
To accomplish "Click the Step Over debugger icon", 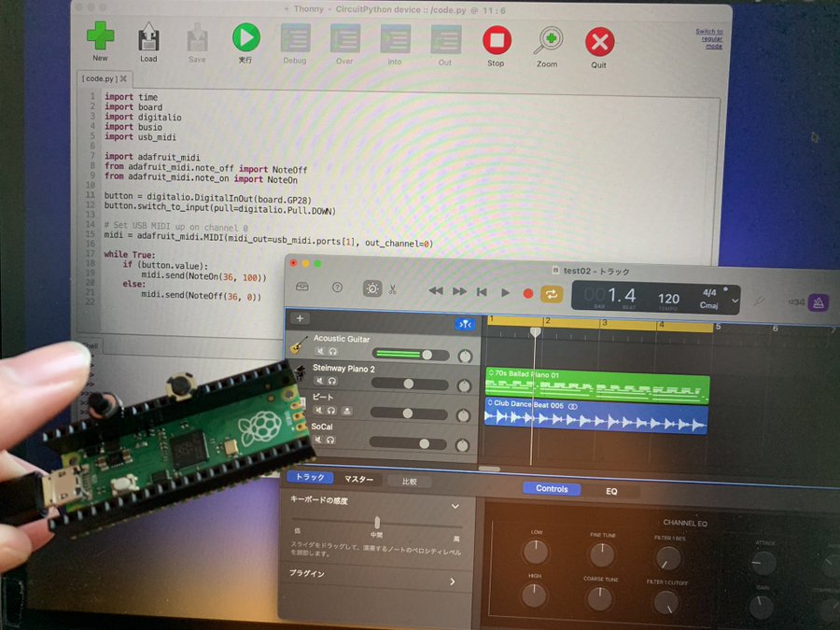I will (344, 39).
